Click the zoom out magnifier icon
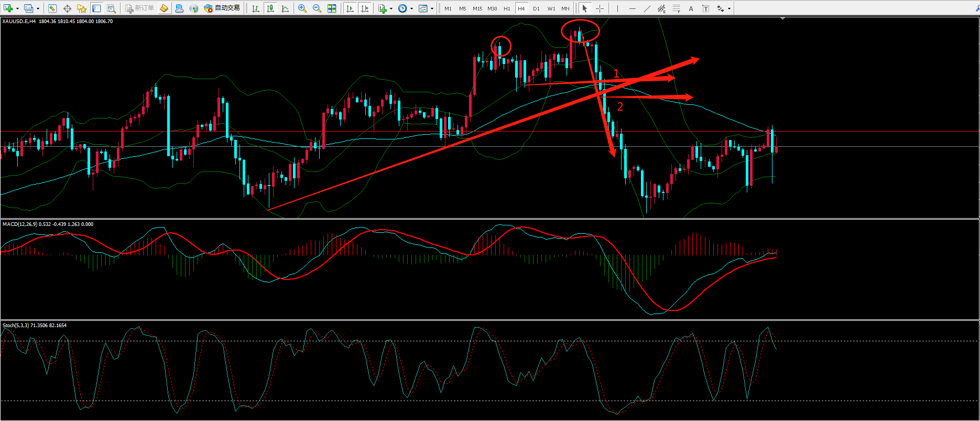This screenshot has width=980, height=421. click(317, 8)
